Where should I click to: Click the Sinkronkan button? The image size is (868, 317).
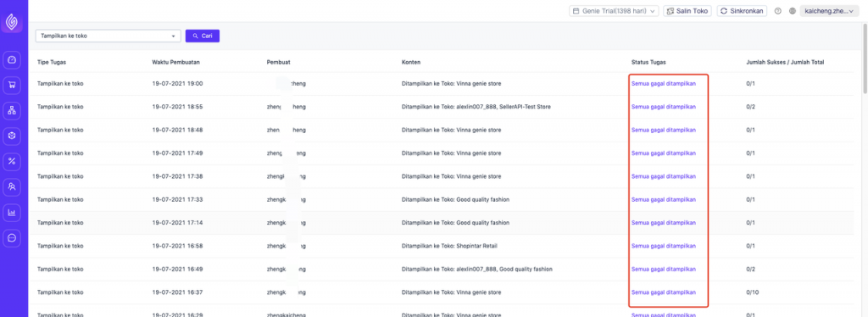742,11
